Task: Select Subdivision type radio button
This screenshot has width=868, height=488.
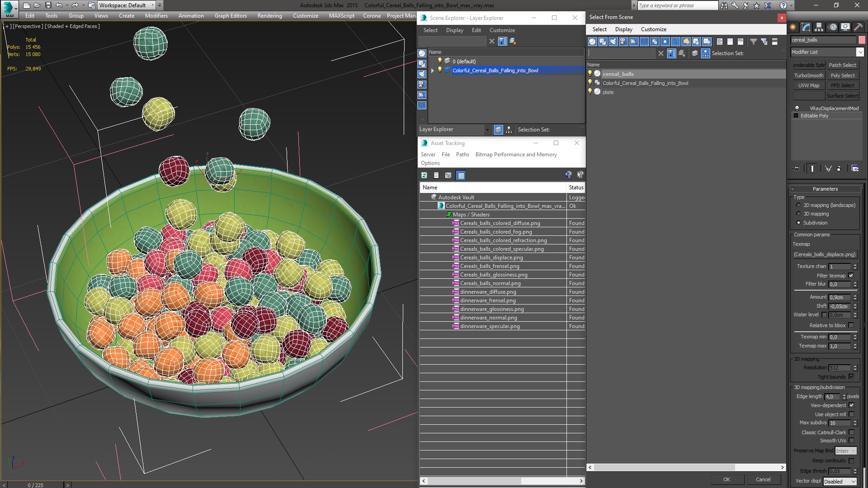Action: point(798,223)
